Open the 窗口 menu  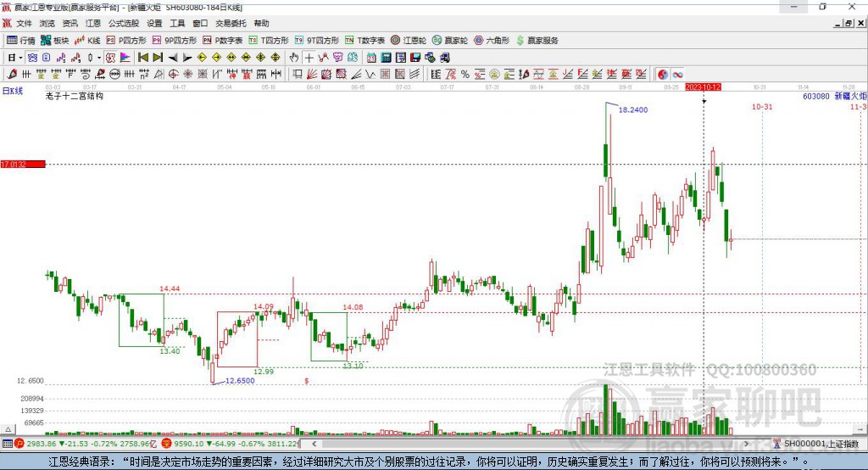pos(200,23)
